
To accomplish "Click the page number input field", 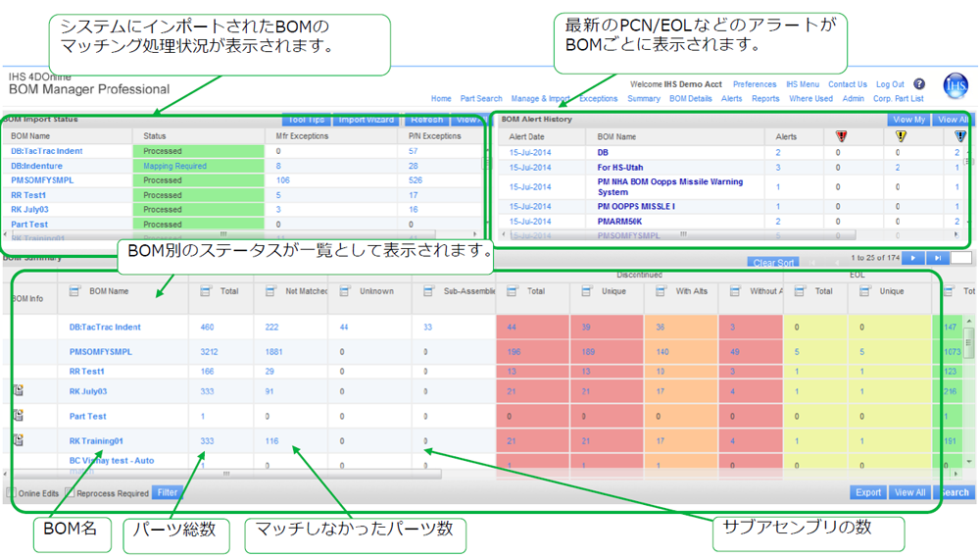I will (x=961, y=258).
